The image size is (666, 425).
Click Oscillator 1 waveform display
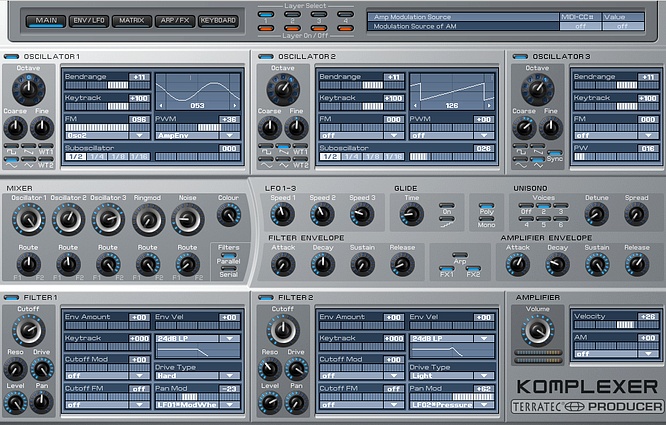(x=198, y=92)
